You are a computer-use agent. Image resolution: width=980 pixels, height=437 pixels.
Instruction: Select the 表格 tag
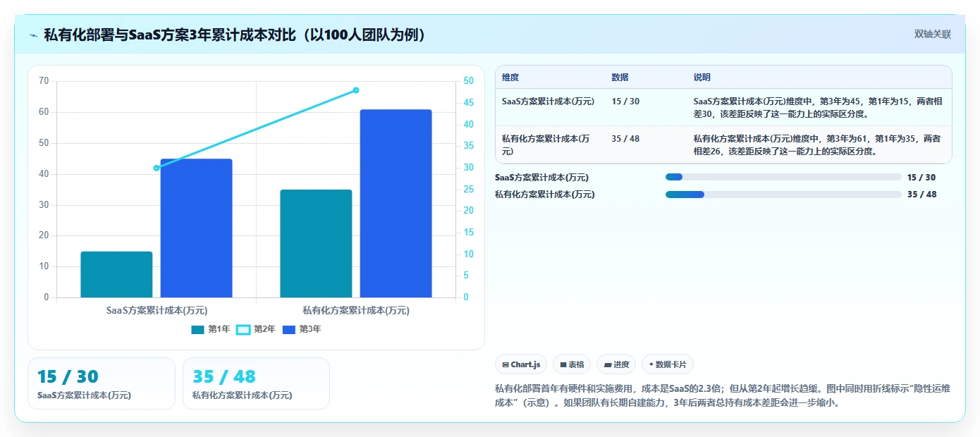572,364
